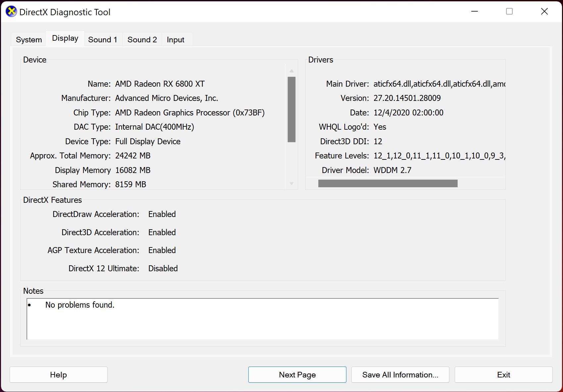
Task: Click 'Advanced Micro Devices, Inc.' manufacturer text
Action: point(167,98)
